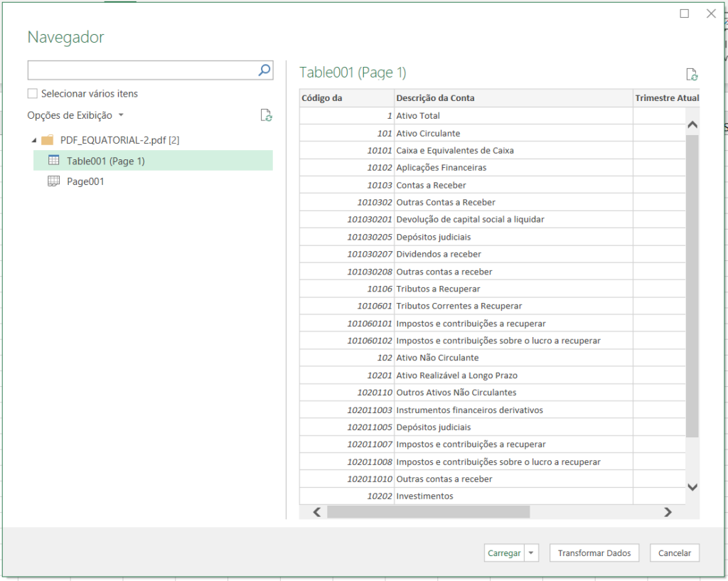The width and height of the screenshot is (728, 581).
Task: Click the Table001 (Page 1) preview heading
Action: click(353, 73)
